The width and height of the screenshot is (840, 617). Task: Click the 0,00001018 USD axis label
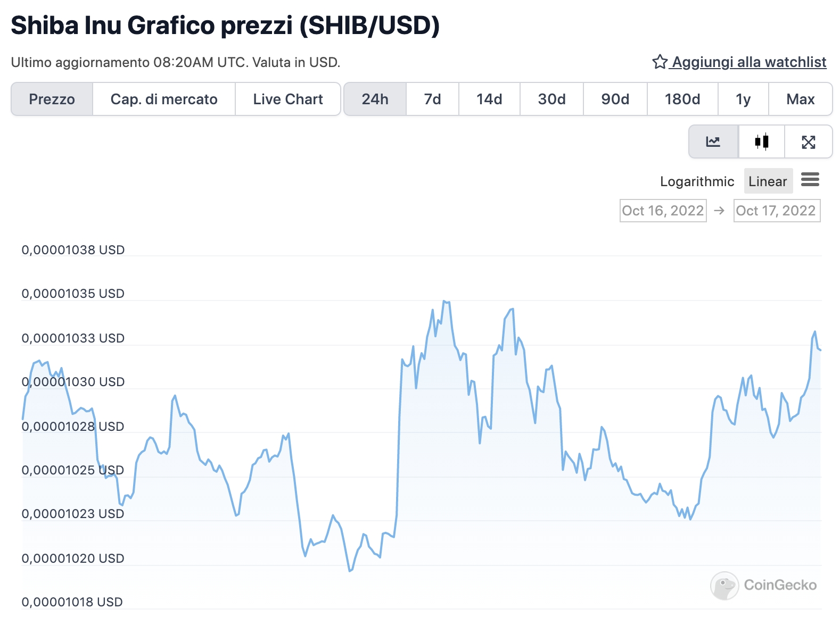tap(72, 602)
